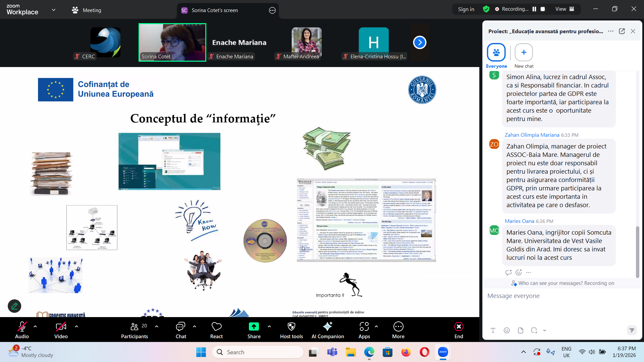The image size is (644, 362).
Task: Expand audio options arrow
Action: click(x=35, y=326)
